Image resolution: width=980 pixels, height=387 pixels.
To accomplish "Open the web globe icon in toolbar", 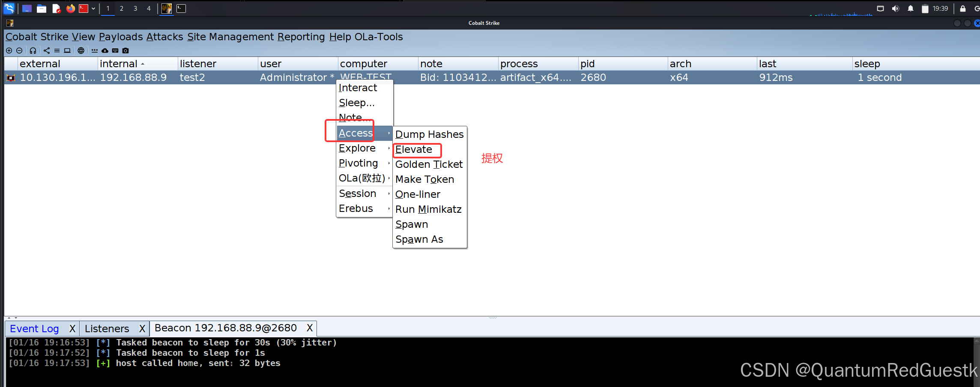I will click(81, 51).
